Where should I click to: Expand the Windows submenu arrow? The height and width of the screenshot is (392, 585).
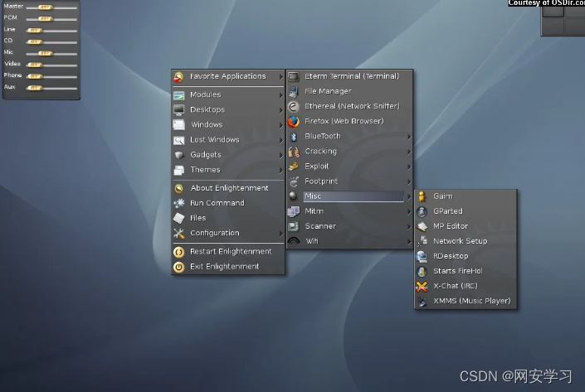tap(281, 126)
